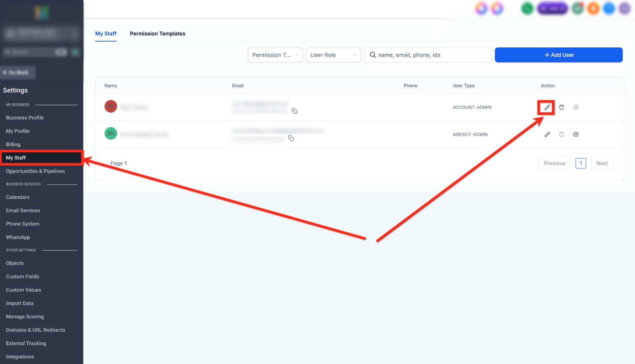635x364 pixels.
Task: Open Objects settings
Action: (15, 263)
